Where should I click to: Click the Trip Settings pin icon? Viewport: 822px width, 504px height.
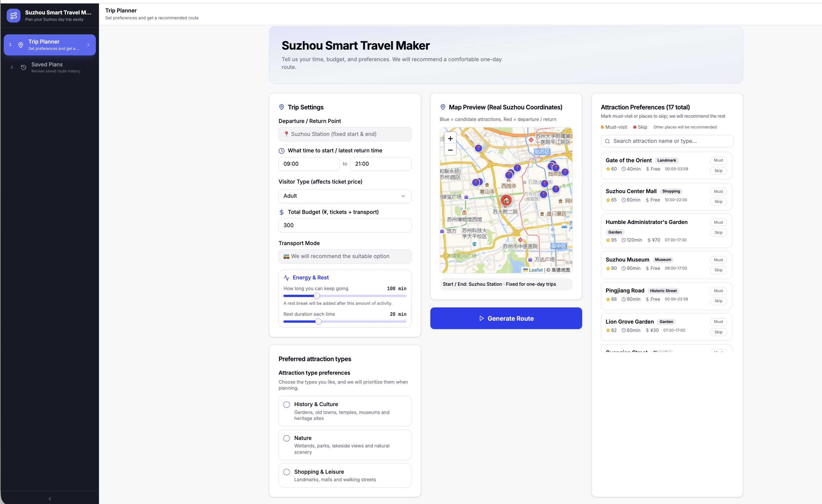pos(282,107)
